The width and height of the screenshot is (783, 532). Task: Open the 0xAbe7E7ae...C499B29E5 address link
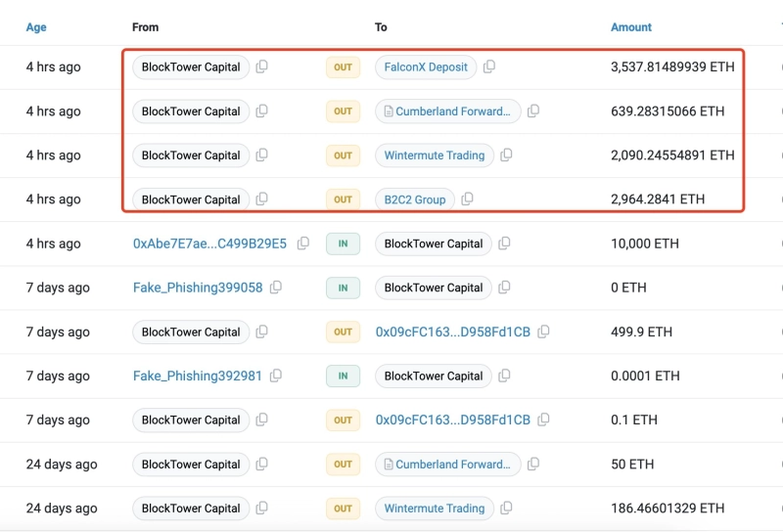[209, 244]
